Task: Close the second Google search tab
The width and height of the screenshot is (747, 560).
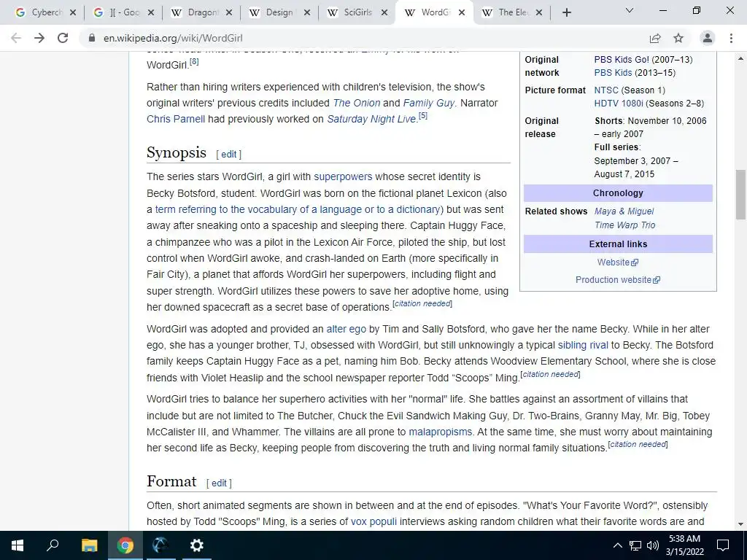Action: click(151, 13)
